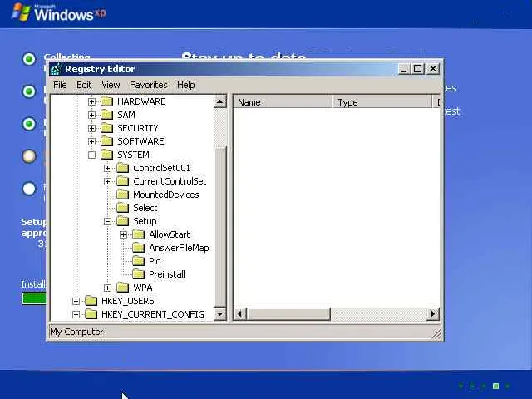Image resolution: width=532 pixels, height=399 pixels.
Task: Click tree pane scroll down arrow
Action: click(x=219, y=314)
